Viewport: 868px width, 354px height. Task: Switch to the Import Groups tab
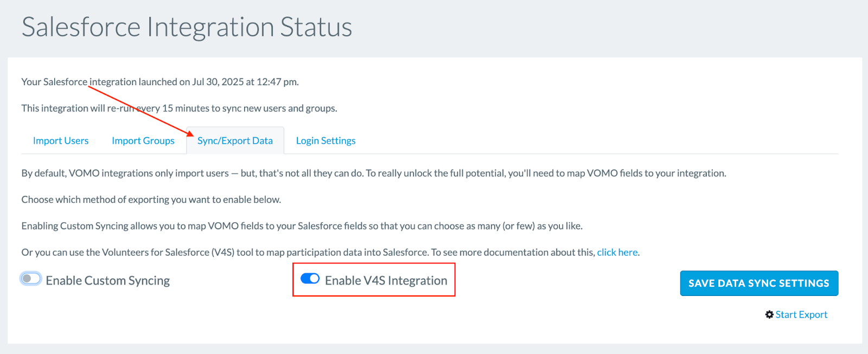tap(143, 140)
